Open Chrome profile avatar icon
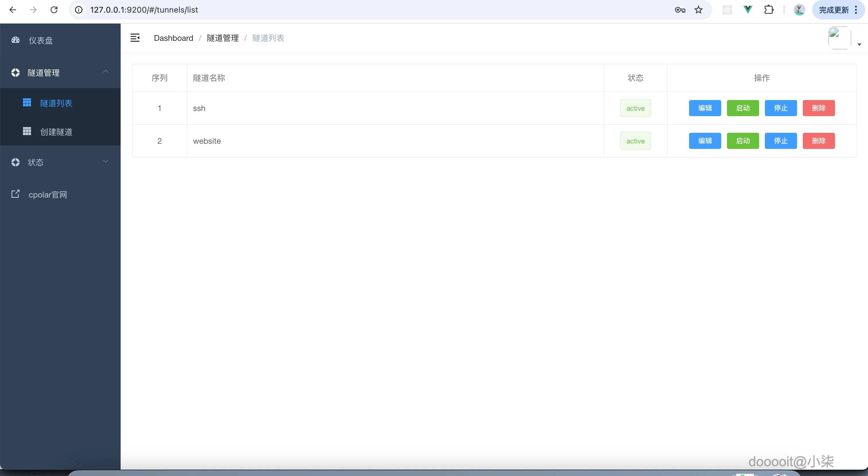The image size is (868, 476). (799, 10)
